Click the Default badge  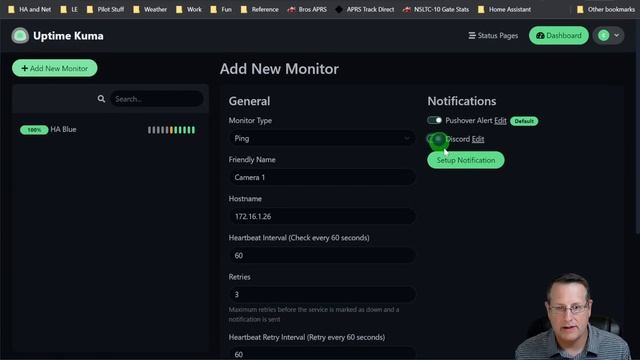pos(524,121)
